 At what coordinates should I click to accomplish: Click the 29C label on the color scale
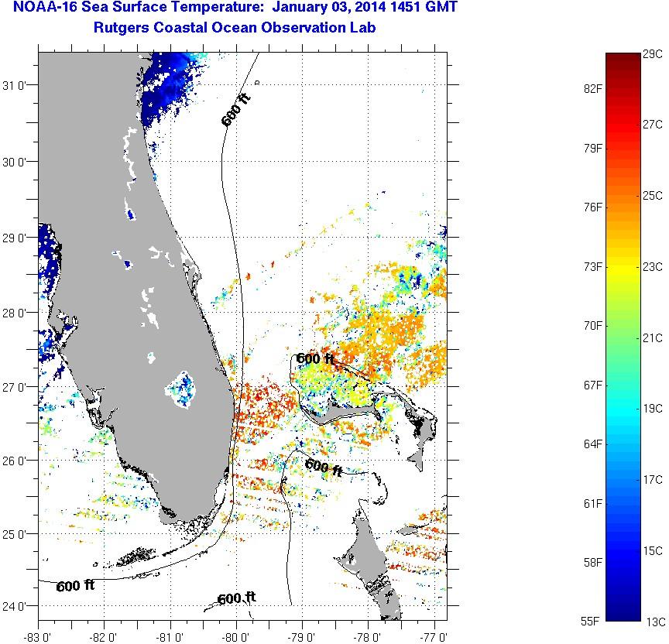point(653,53)
